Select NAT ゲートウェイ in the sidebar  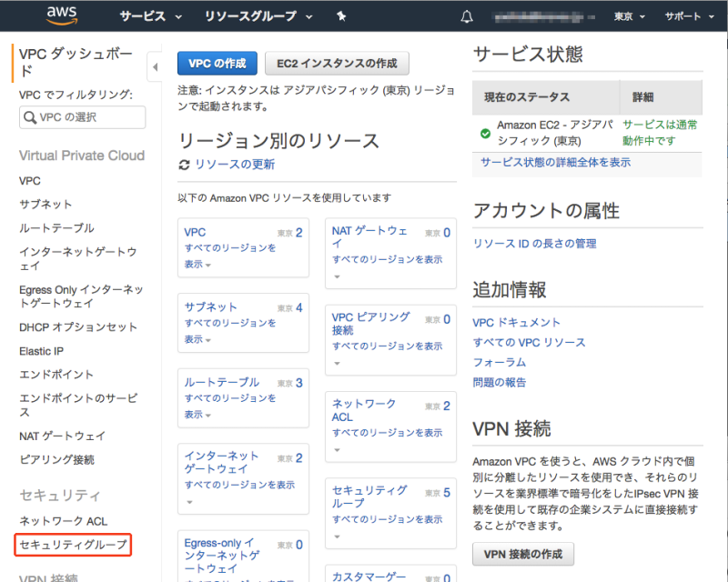coord(62,436)
